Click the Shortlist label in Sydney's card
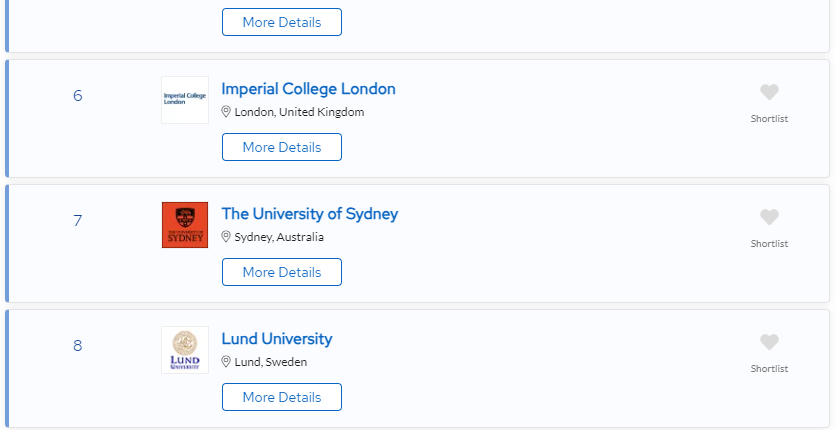Viewport: 838px width, 430px height. [769, 244]
